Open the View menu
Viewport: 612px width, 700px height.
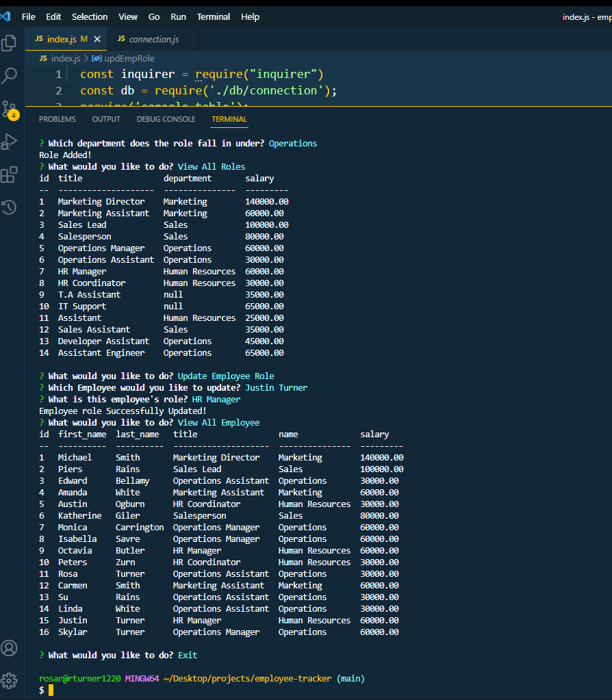click(x=128, y=17)
